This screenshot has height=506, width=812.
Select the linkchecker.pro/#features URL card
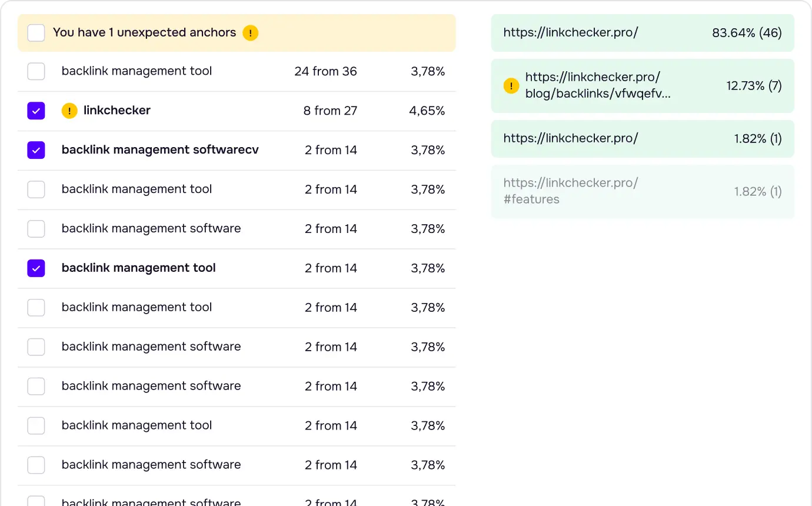(x=643, y=191)
